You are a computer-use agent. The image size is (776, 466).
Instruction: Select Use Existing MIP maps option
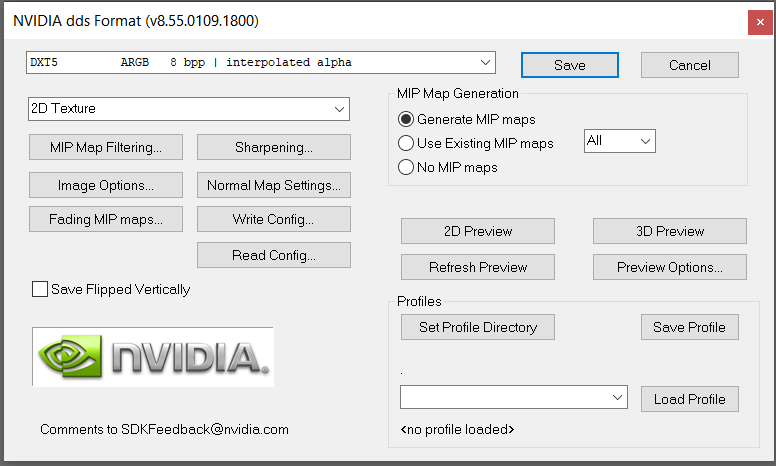click(x=406, y=143)
